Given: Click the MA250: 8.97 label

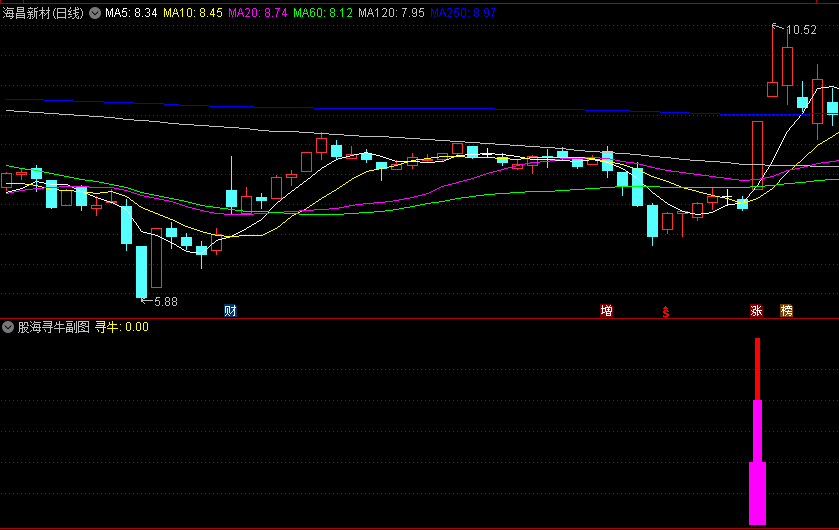Looking at the screenshot, I should pos(463,13).
